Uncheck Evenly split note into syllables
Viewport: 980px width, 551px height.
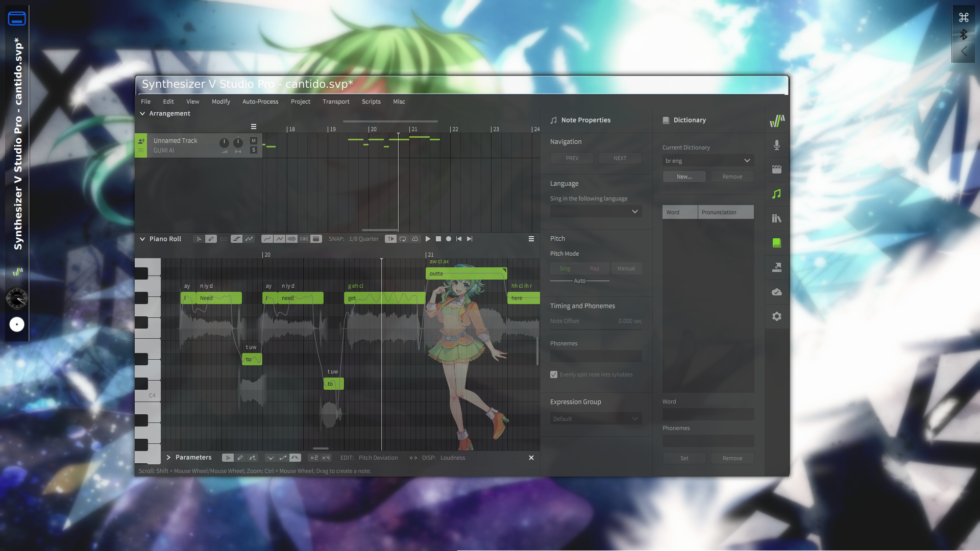554,374
